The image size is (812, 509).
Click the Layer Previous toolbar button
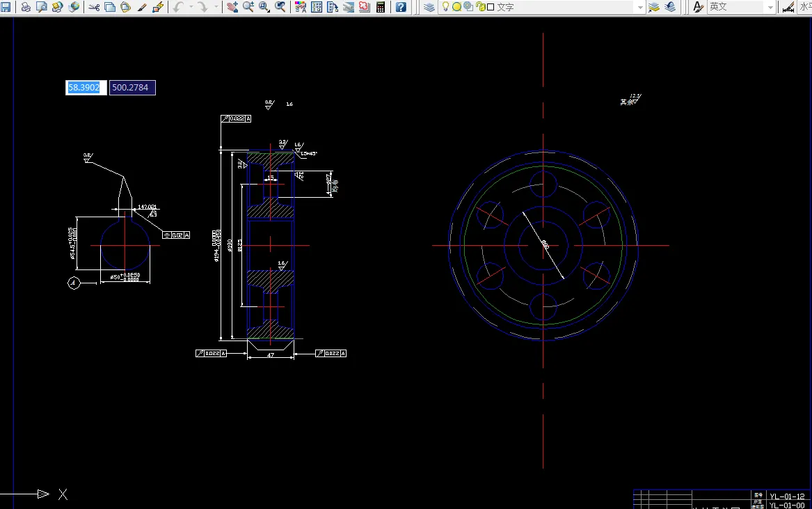pos(669,7)
